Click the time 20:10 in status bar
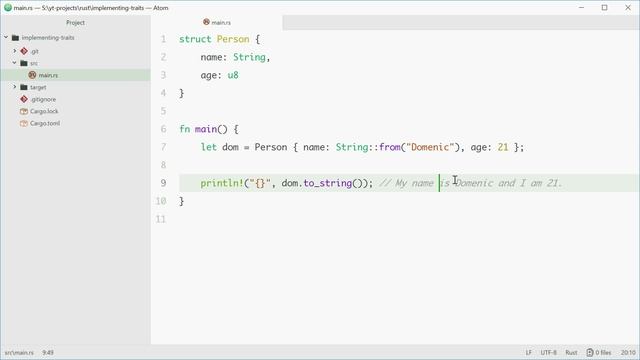Viewport: 640px width, 360px height. click(x=628, y=352)
